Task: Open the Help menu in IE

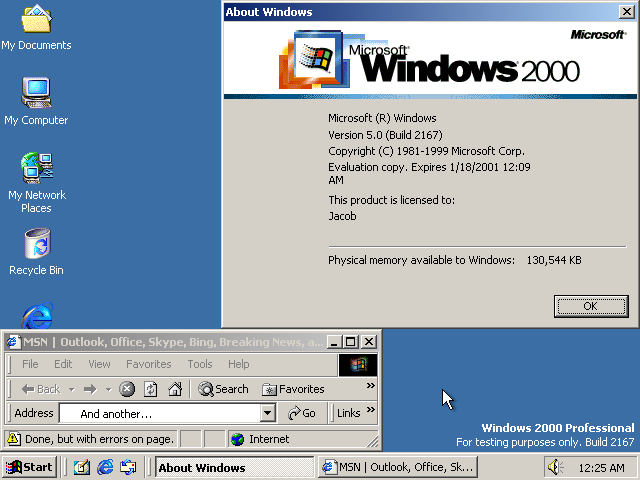Action: 238,364
